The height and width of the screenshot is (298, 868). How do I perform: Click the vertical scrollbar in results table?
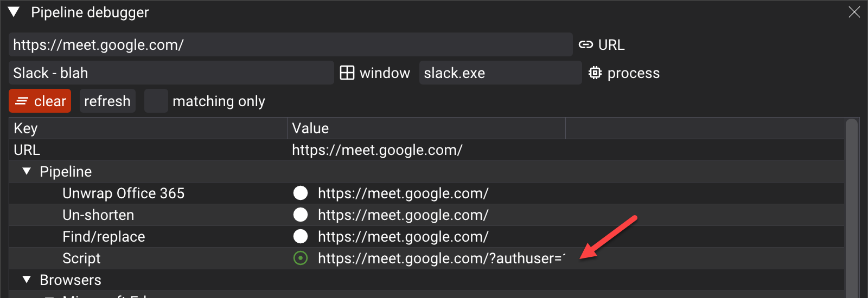coord(852,208)
